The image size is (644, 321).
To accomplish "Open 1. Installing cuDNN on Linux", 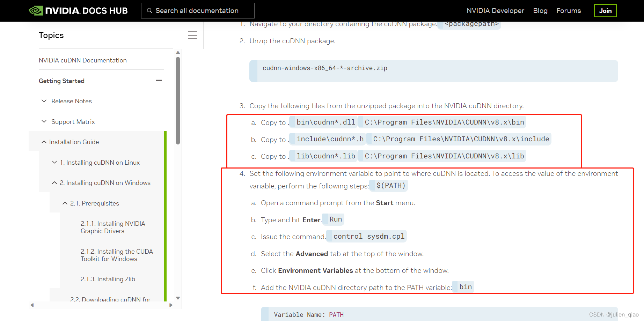I will pos(100,163).
